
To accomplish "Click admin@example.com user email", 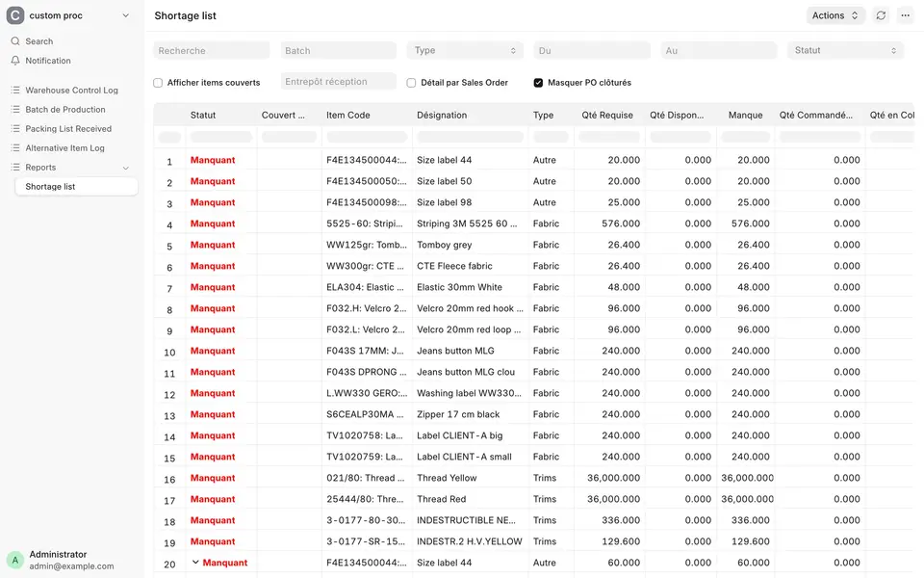I will pos(71,566).
